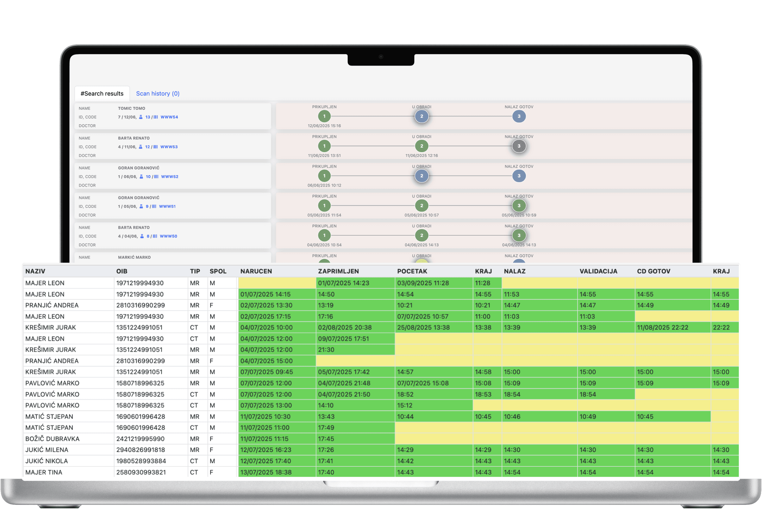Click step 1 PRIKUPLJEN dated 05/06/2025 11:54
The height and width of the screenshot is (532, 762).
[324, 206]
